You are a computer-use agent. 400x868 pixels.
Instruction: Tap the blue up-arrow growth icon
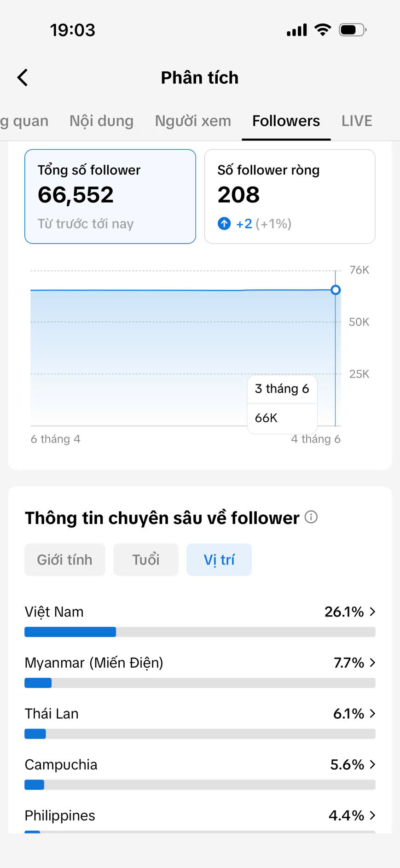[x=224, y=224]
